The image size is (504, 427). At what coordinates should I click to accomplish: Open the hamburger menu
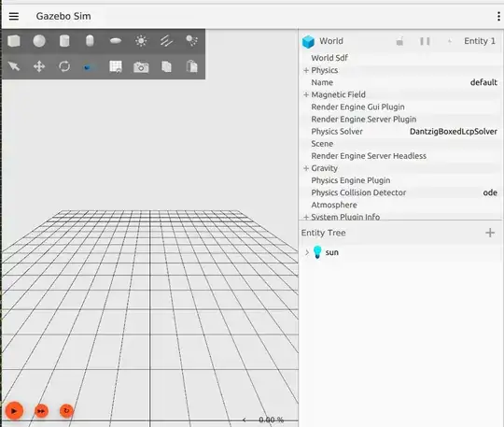point(14,16)
